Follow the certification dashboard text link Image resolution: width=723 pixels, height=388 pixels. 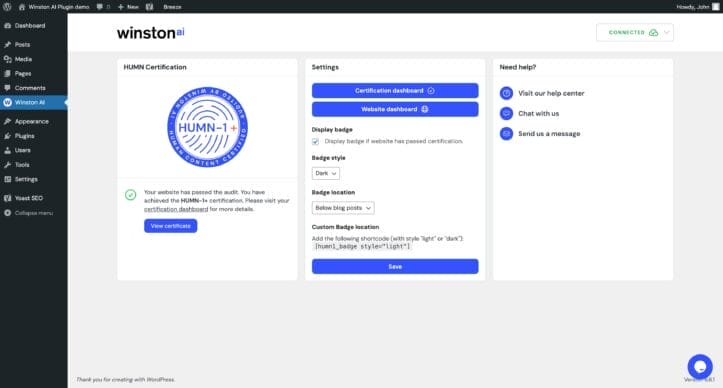[x=176, y=209]
